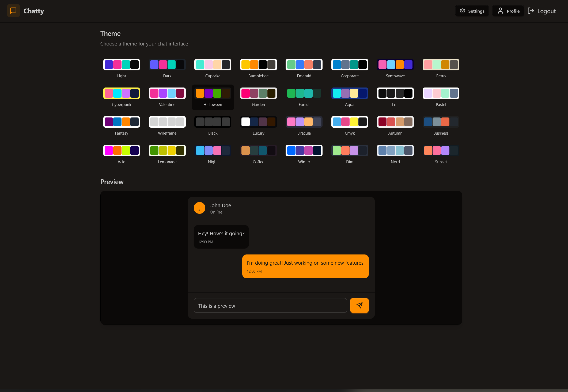Click the selected Halloween theme

point(213,97)
